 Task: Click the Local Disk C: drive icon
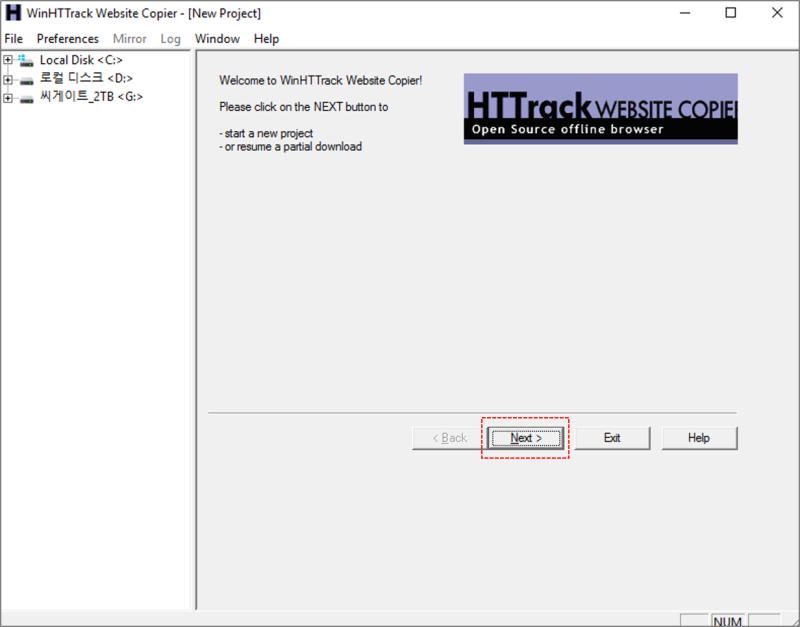tap(26, 60)
